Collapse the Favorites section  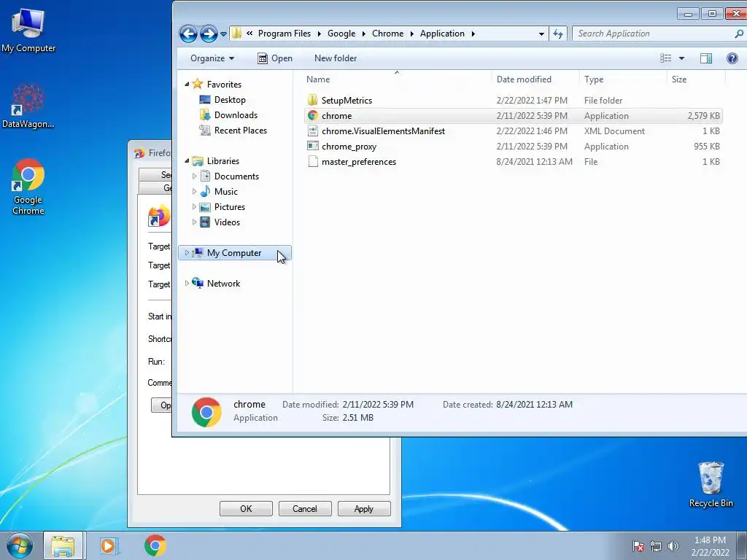tap(187, 85)
